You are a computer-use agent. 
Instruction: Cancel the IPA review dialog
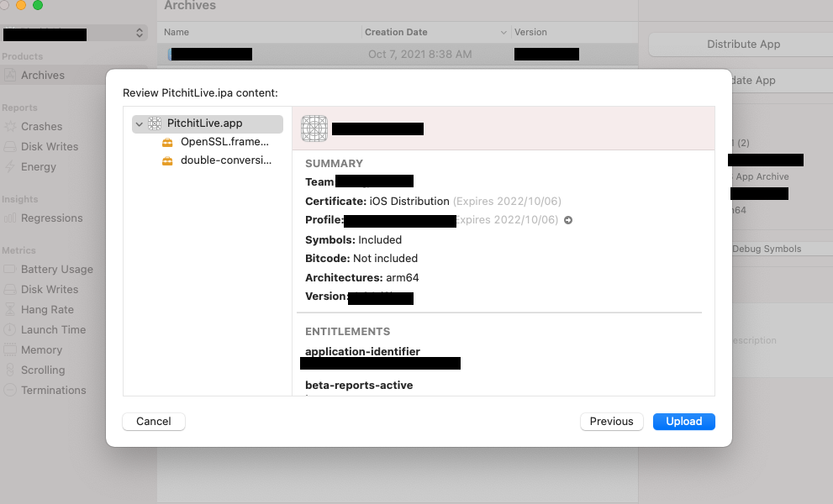coord(154,421)
